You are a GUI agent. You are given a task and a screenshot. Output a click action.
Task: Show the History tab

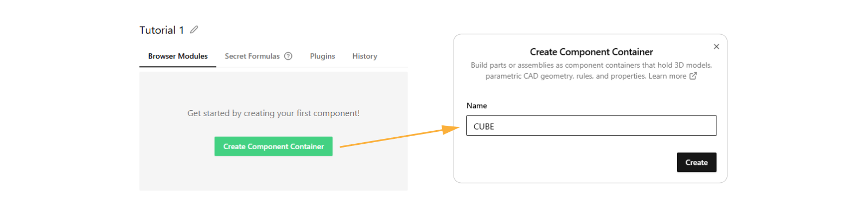[365, 56]
